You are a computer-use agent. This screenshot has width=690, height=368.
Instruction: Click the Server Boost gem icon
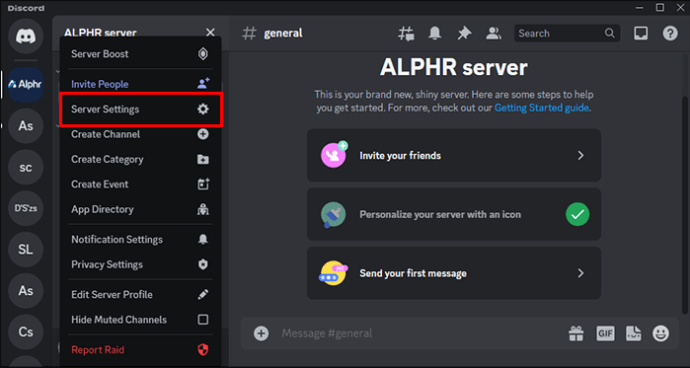(x=203, y=54)
